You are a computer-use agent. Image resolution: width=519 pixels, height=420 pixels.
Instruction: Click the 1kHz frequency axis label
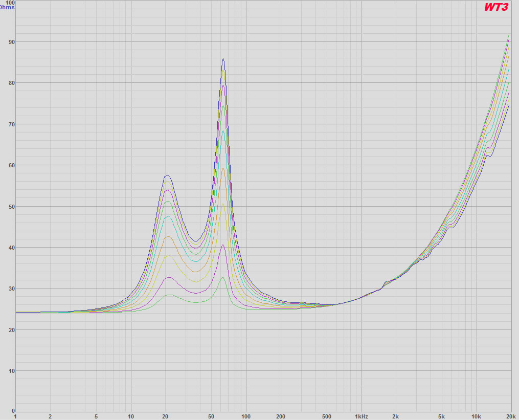[x=362, y=416]
